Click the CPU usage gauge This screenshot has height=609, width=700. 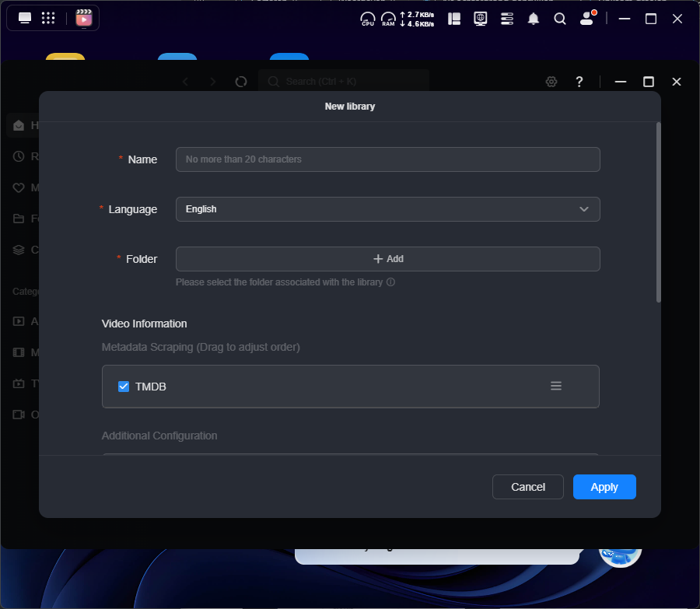[368, 19]
